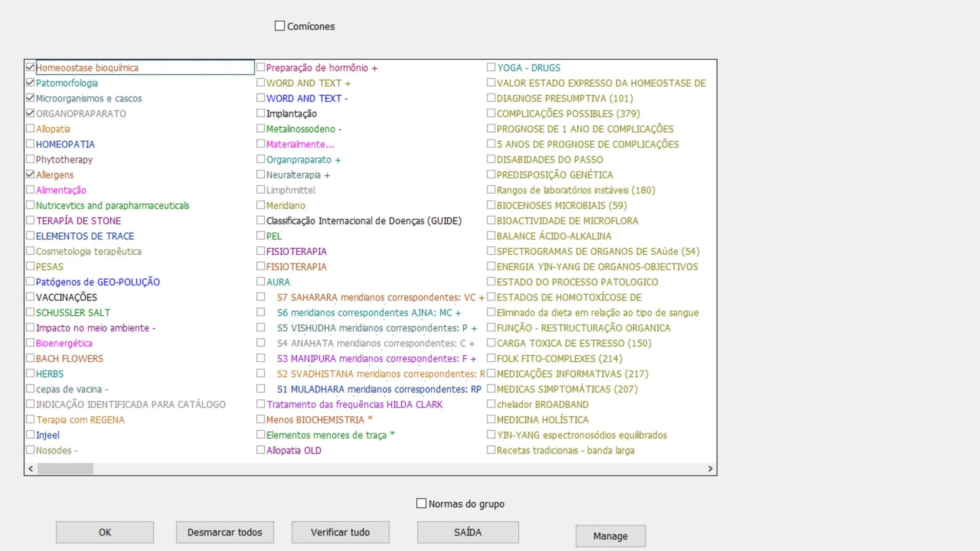Tick the BACH FLOWERS checkbox
980x551 pixels.
31,359
